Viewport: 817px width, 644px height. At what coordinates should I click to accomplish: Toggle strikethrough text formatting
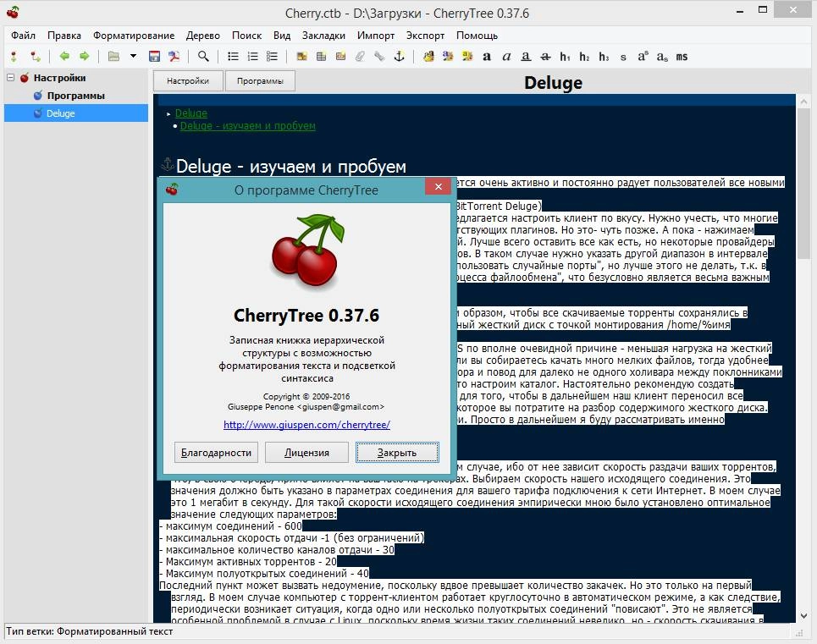click(545, 56)
